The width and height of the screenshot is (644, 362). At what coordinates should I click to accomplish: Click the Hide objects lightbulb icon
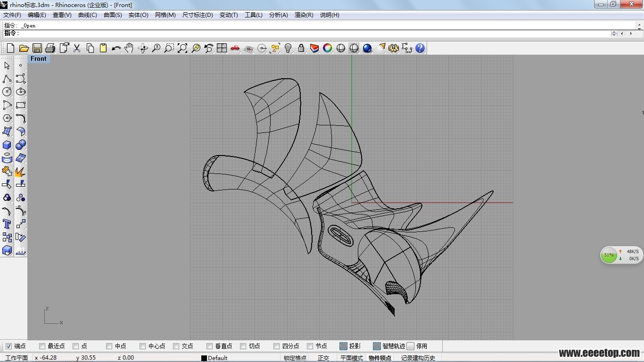[288, 48]
